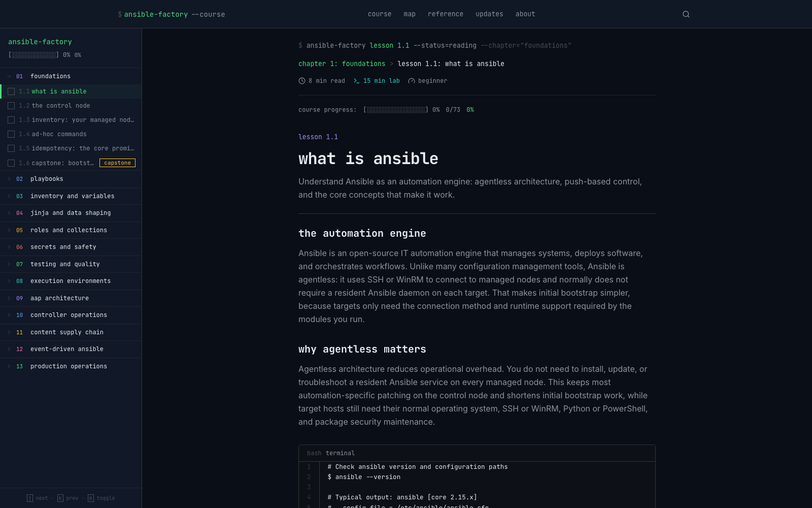Click the 'beginner' difficulty label
Screen dimensions: 812x508
[x=433, y=81]
